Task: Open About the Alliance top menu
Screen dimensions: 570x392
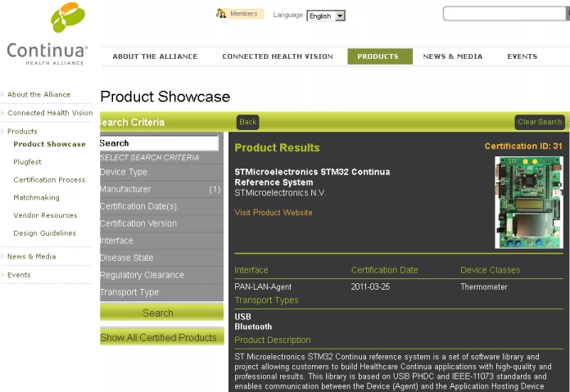Action: (155, 56)
